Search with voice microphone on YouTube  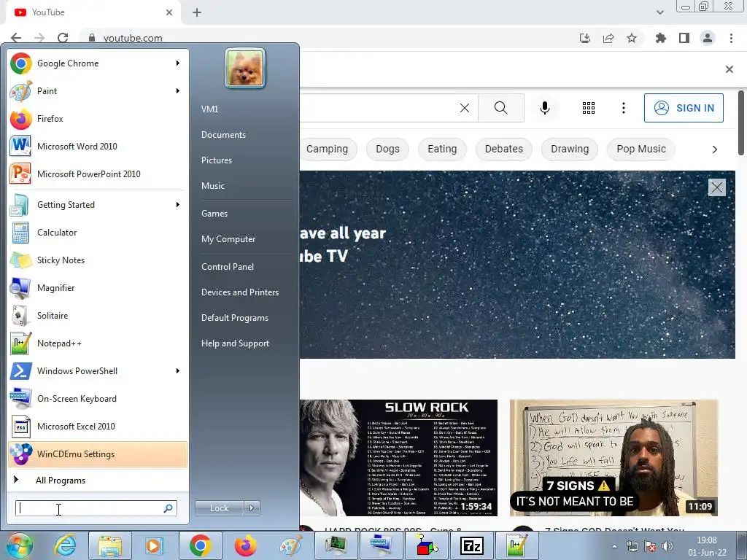click(545, 108)
